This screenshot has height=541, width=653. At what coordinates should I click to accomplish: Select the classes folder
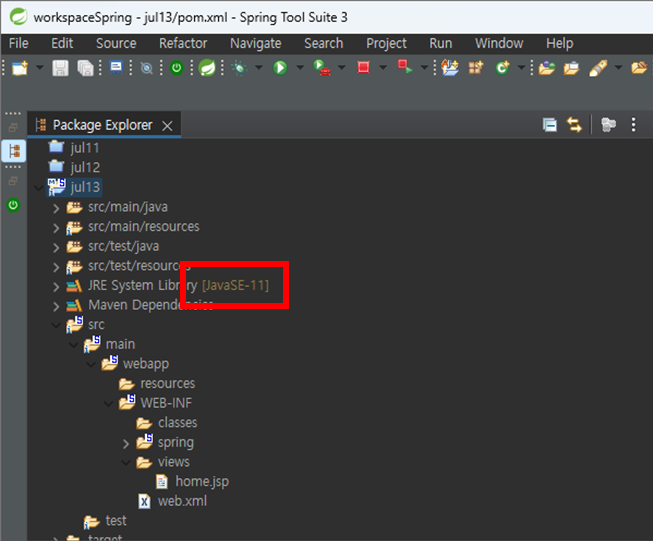point(177,423)
